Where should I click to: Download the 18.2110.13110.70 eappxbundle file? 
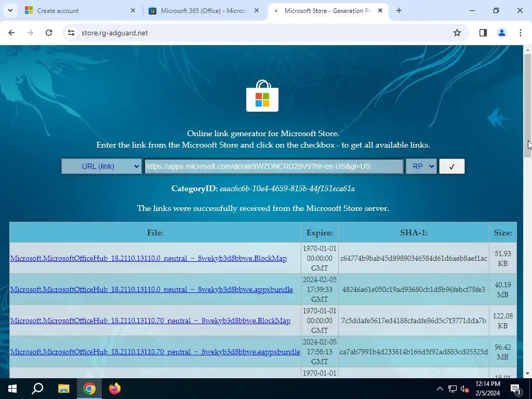[155, 352]
